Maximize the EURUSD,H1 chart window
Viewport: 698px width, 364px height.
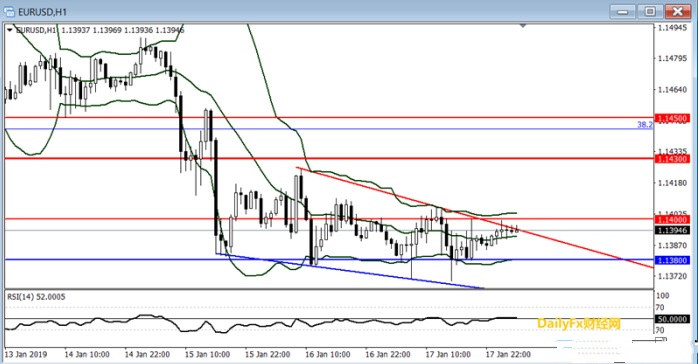coord(650,12)
